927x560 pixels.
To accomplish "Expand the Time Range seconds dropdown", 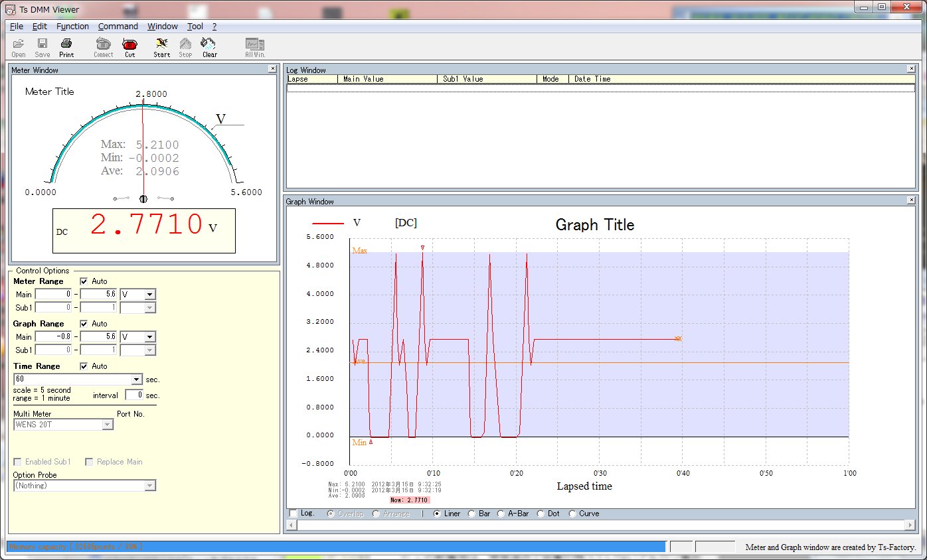I will click(137, 380).
